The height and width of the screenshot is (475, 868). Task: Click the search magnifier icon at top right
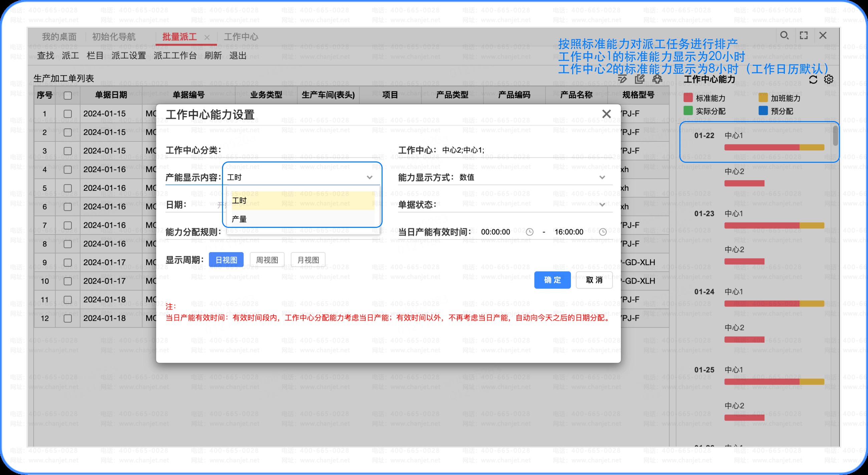pos(785,35)
